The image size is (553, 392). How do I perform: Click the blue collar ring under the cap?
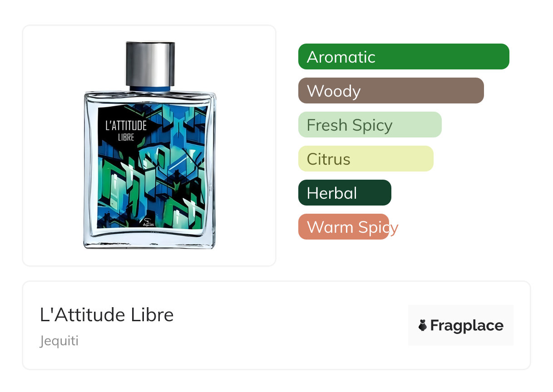[150, 88]
